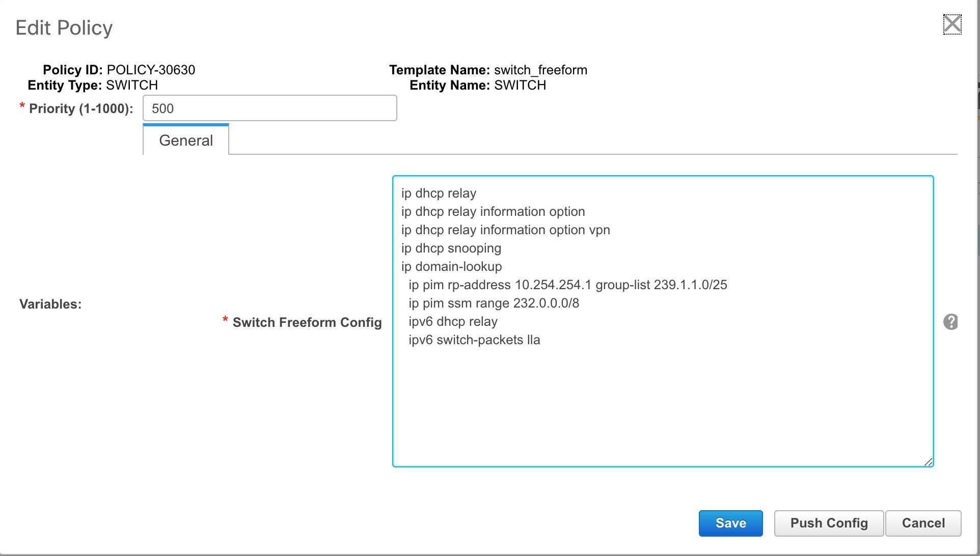This screenshot has height=556, width=980.
Task: Click the line 'ip dhcp relay information option vpn'
Action: click(505, 230)
